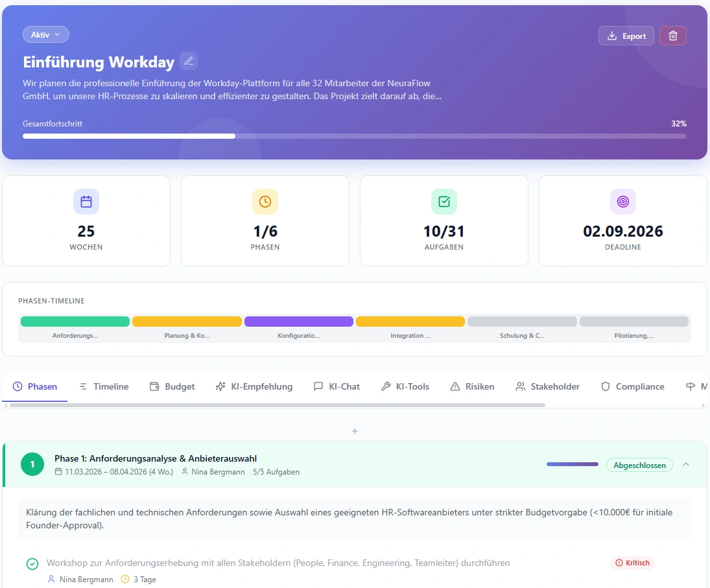710x588 pixels.
Task: Switch to the Budget tab
Action: 172,386
